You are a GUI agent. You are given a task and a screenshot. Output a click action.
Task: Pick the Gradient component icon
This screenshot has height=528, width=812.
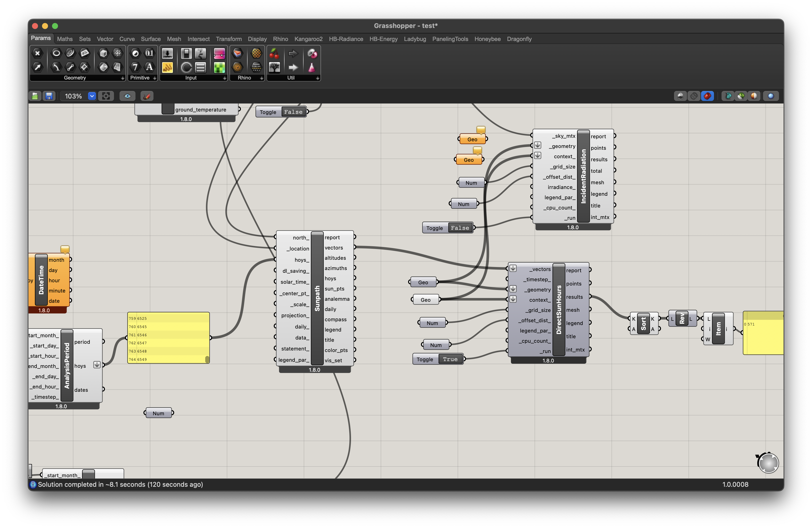coord(219,53)
